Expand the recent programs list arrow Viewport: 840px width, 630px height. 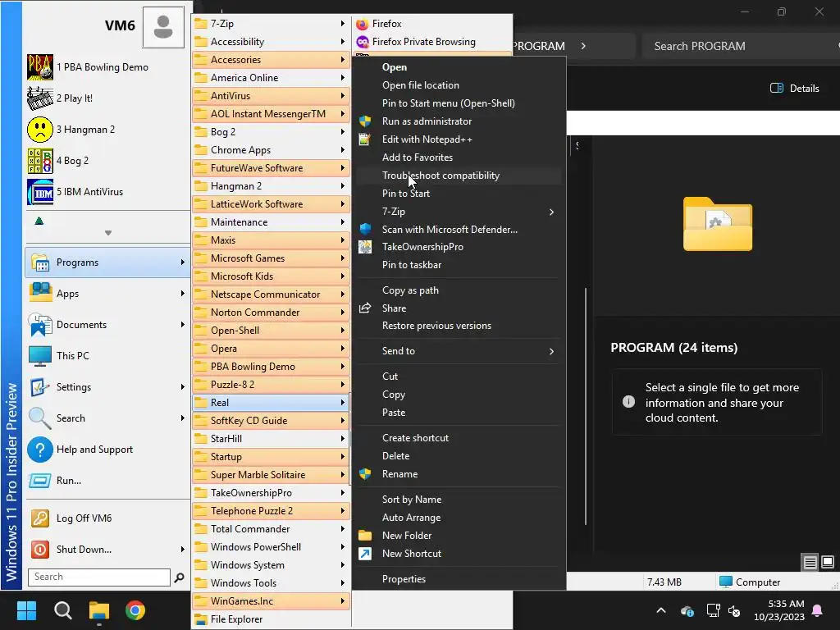pyautogui.click(x=108, y=233)
